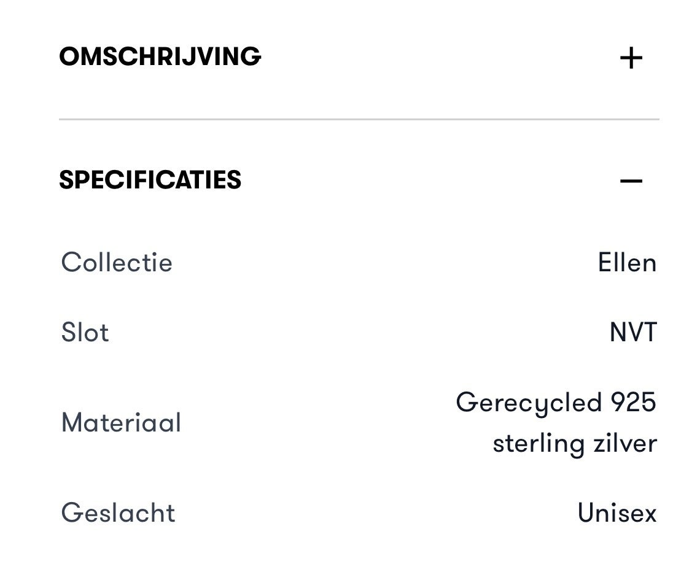
Task: Collapse Specificaties using the minus icon
Action: click(631, 180)
